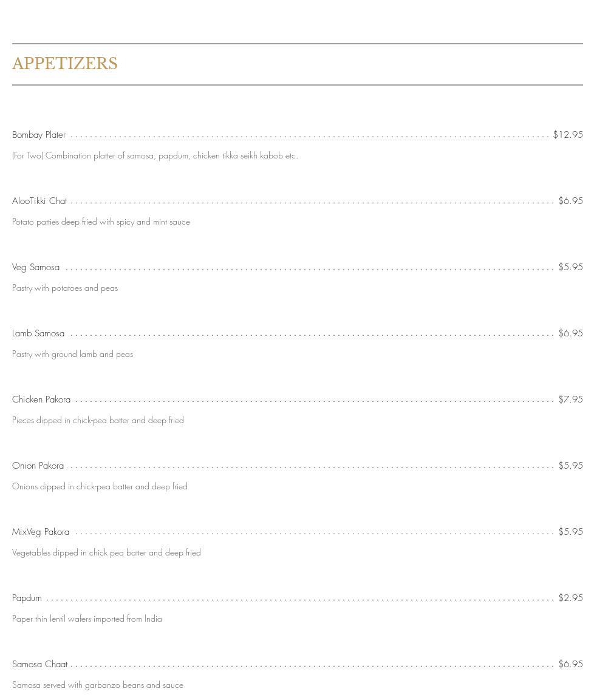This screenshot has width=594, height=700.
Task: Click the APPETIZERS section heading
Action: coord(65,64)
